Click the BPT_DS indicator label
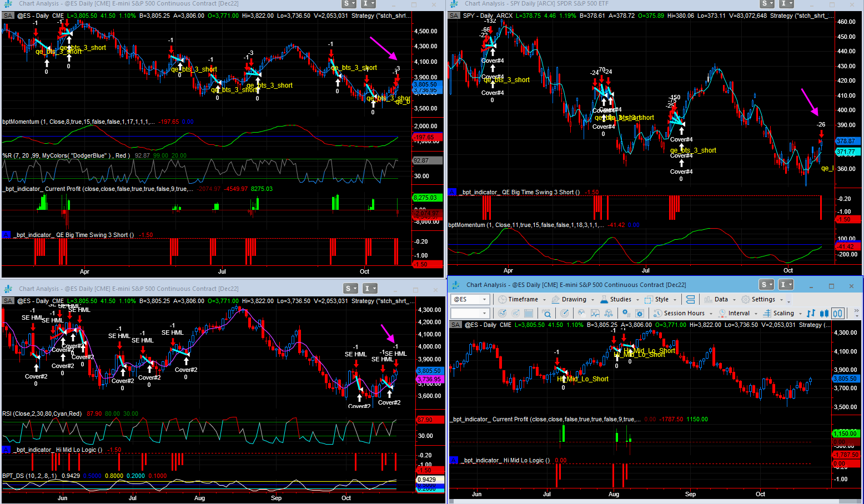 pos(29,476)
